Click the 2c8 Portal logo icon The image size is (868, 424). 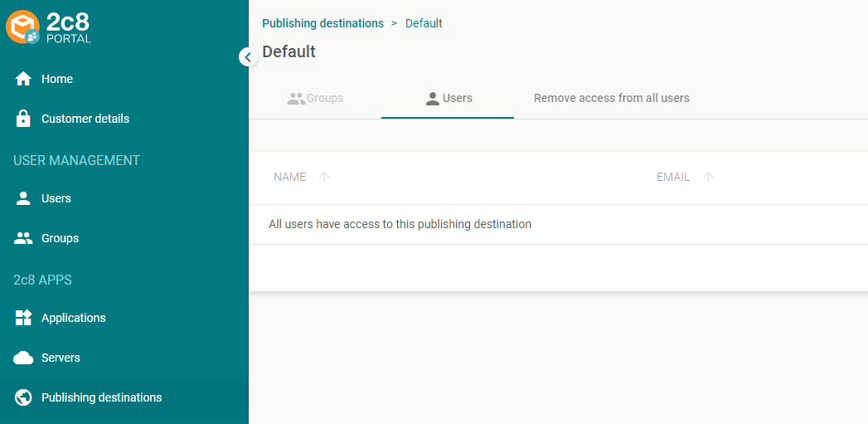22,27
